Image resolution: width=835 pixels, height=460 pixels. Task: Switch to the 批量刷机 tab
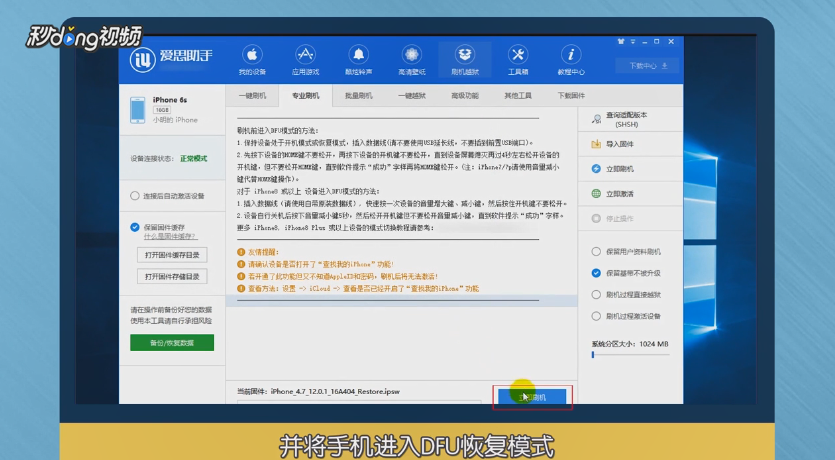tap(358, 96)
